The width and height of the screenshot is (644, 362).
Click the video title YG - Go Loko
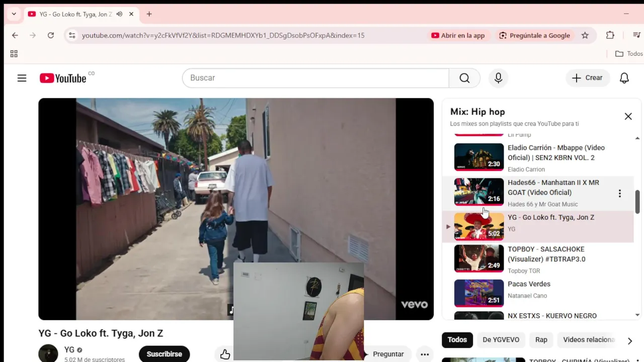101,333
